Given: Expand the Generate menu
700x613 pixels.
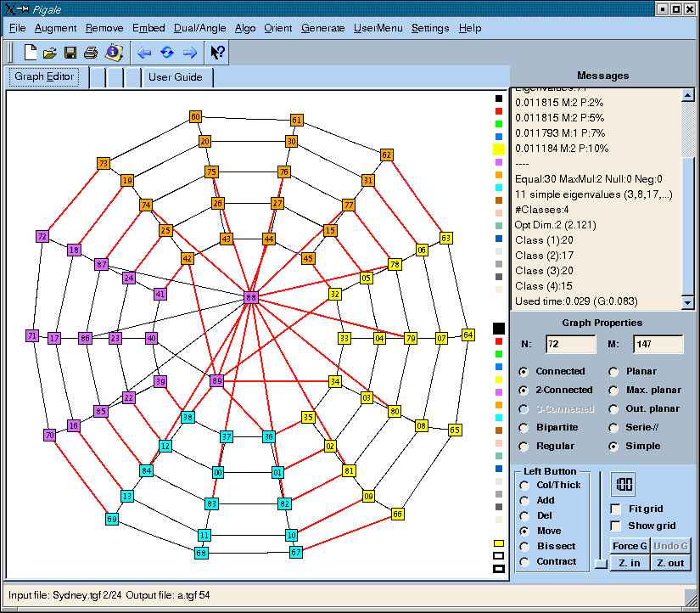Looking at the screenshot, I should point(322,28).
